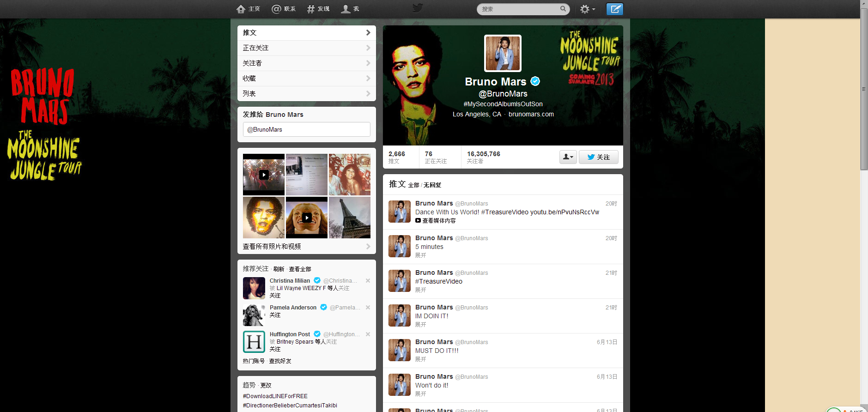Open the 我 profile tab
Image resolution: width=868 pixels, height=412 pixels.
tap(350, 9)
